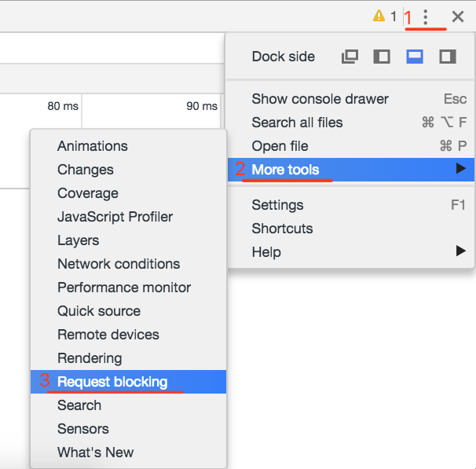Open DevTools Settings
Viewport: 476px width, 469px height.
tap(277, 205)
